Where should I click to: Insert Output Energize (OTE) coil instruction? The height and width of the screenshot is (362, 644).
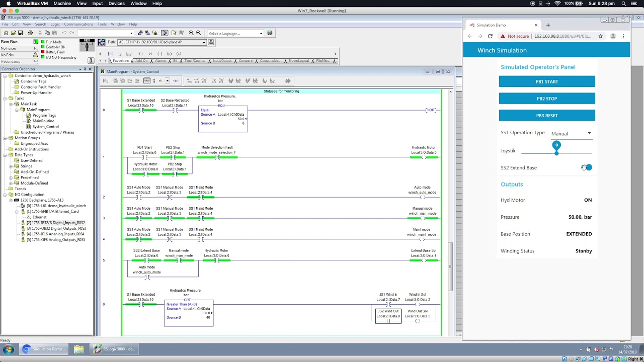[160, 54]
